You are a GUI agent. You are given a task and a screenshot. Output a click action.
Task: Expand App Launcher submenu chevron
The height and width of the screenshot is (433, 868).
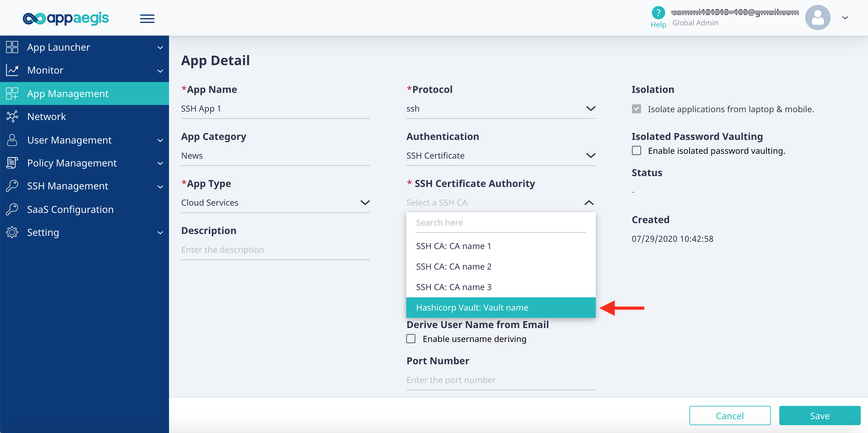point(160,47)
